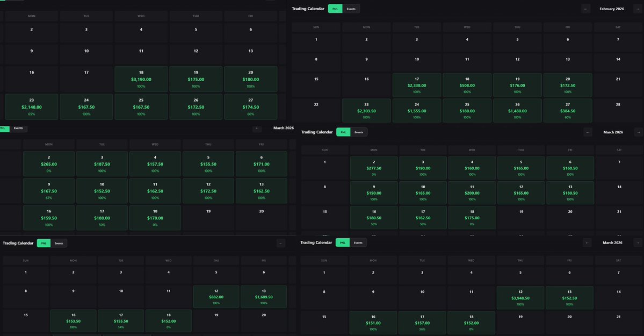The image size is (644, 336).
Task: Select the day showing $171.00
Action: click(261, 163)
